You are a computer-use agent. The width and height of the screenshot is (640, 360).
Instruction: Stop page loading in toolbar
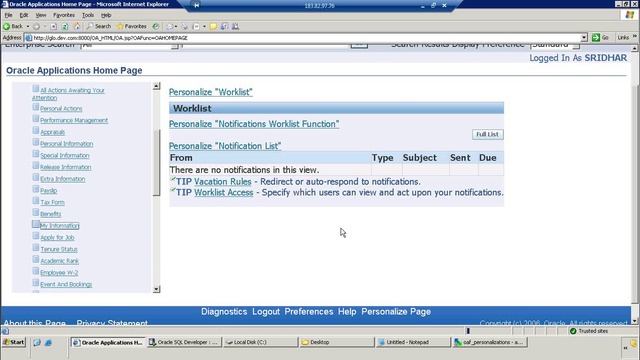tap(53, 26)
